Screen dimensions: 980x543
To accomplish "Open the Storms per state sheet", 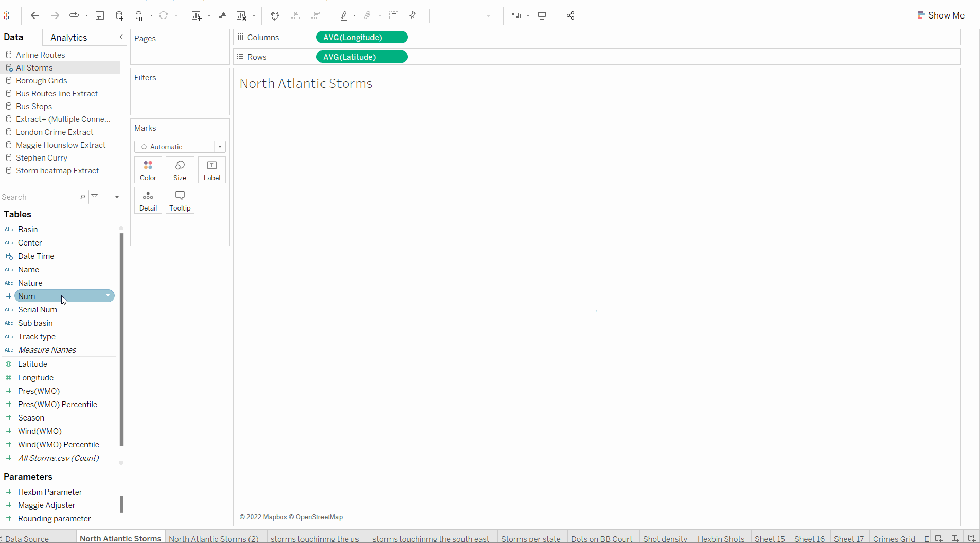I will tap(531, 539).
